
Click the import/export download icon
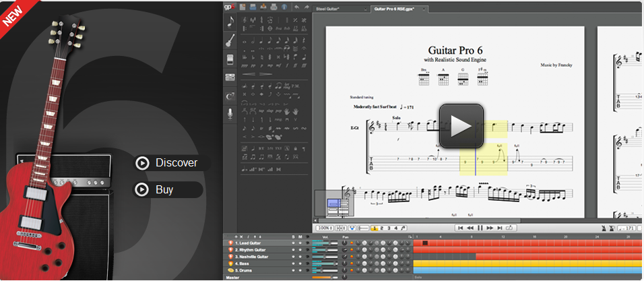tap(263, 7)
